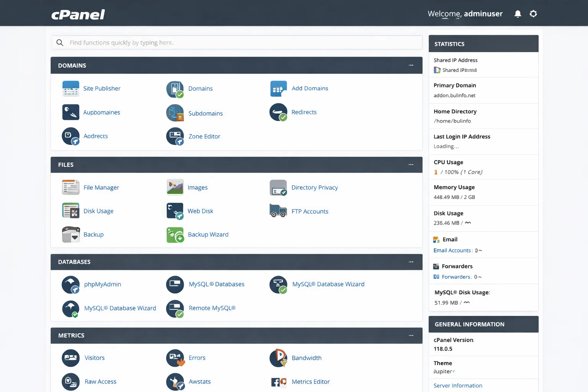Click the Backup Wizard icon
The height and width of the screenshot is (392, 588).
pos(175,235)
